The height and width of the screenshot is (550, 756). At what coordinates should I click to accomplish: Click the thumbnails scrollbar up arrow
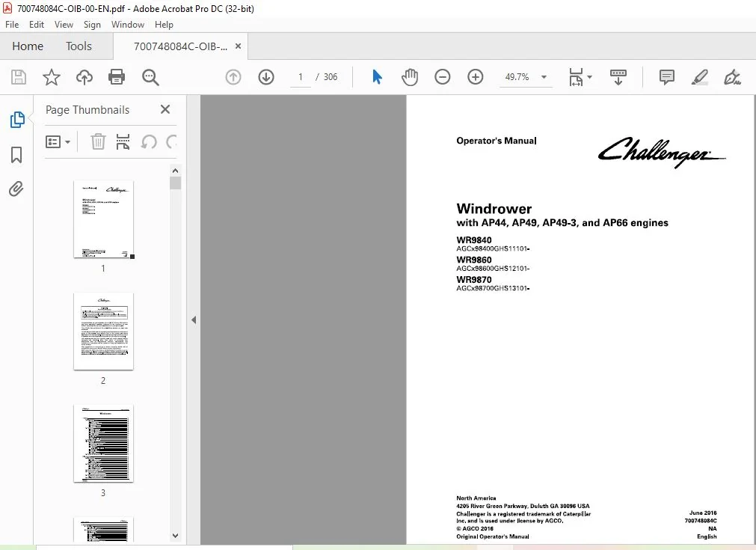click(176, 171)
